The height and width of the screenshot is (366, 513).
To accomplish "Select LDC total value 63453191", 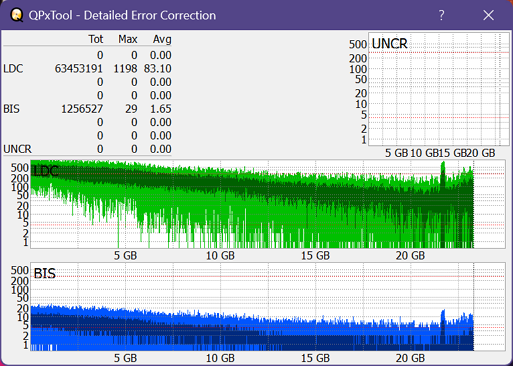I will (x=79, y=69).
